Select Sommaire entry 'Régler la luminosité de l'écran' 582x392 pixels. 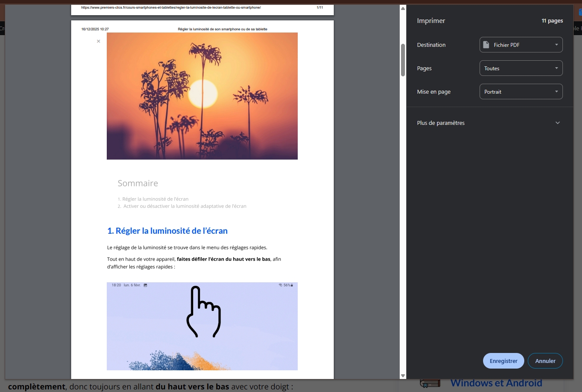[x=155, y=199]
